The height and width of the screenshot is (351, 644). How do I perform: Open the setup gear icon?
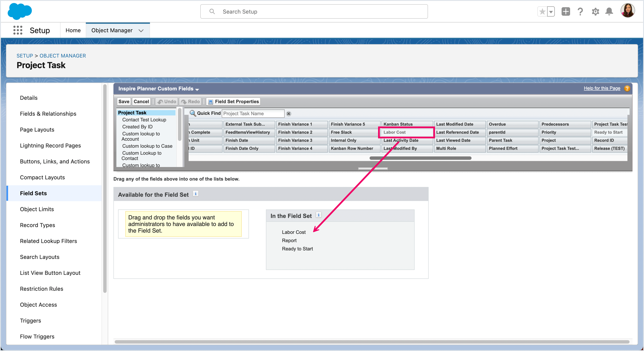pyautogui.click(x=595, y=11)
